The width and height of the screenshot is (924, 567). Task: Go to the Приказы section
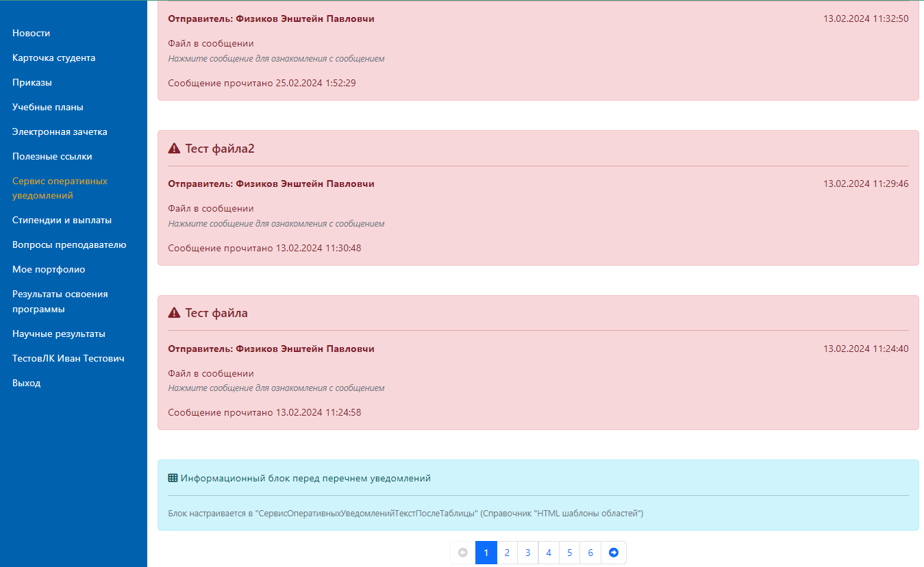click(32, 82)
